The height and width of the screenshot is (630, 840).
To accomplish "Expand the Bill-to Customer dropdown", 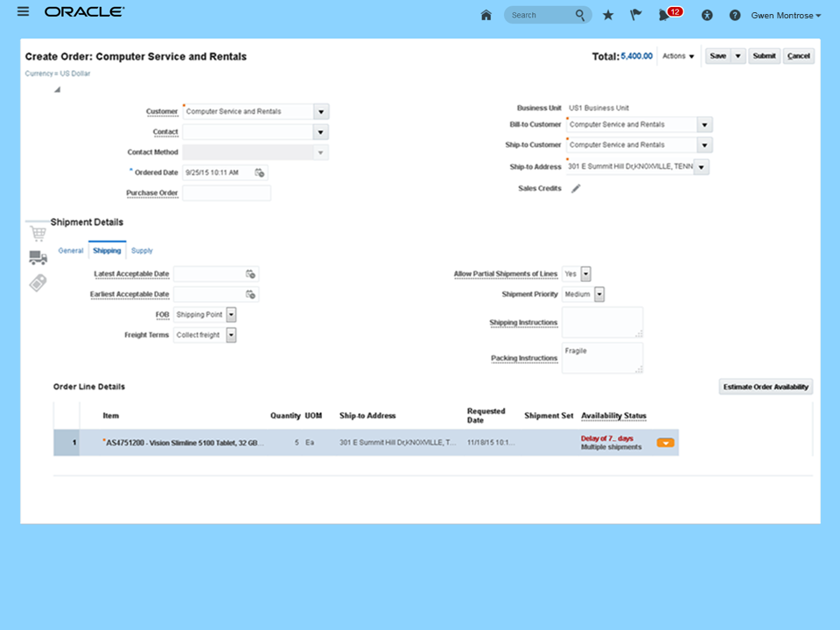I will pyautogui.click(x=704, y=125).
